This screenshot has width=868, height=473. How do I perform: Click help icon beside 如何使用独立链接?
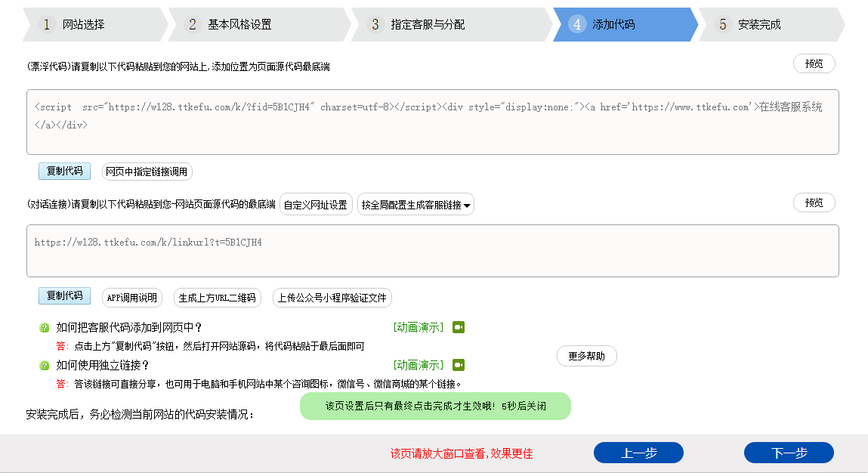pyautogui.click(x=45, y=366)
